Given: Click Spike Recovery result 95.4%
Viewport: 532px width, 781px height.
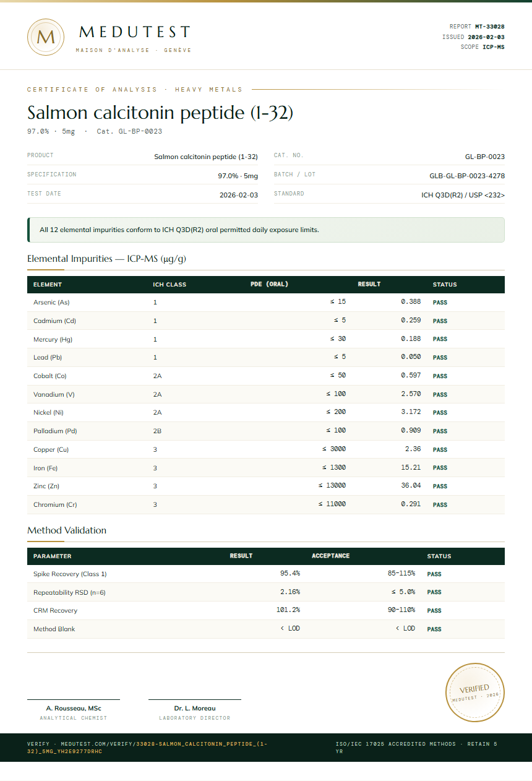Looking at the screenshot, I should tap(290, 574).
